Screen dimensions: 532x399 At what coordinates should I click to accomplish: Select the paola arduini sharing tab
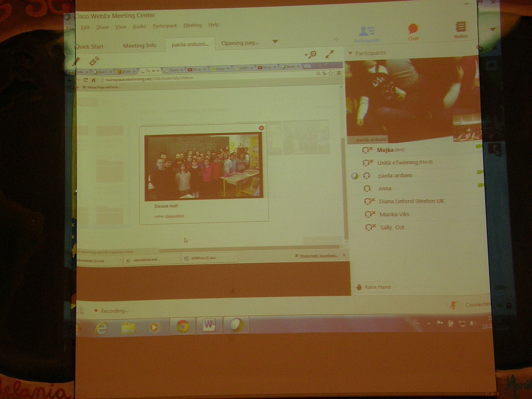coord(190,44)
